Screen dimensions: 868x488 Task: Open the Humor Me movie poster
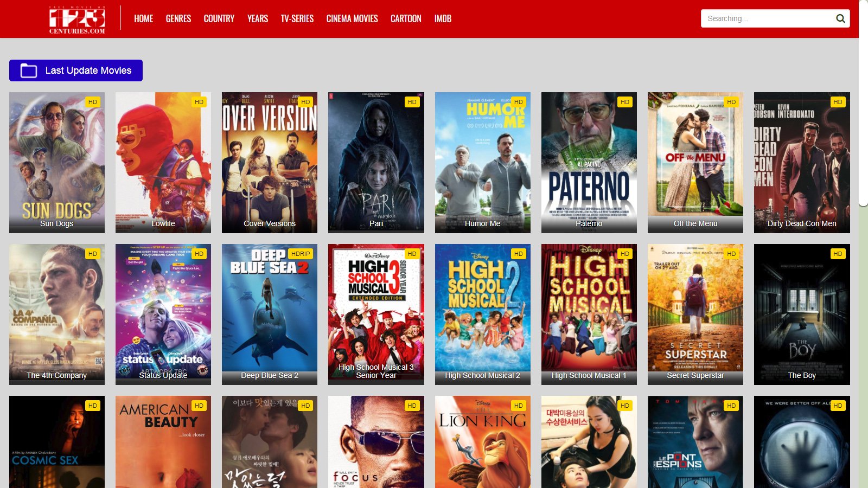coord(483,163)
